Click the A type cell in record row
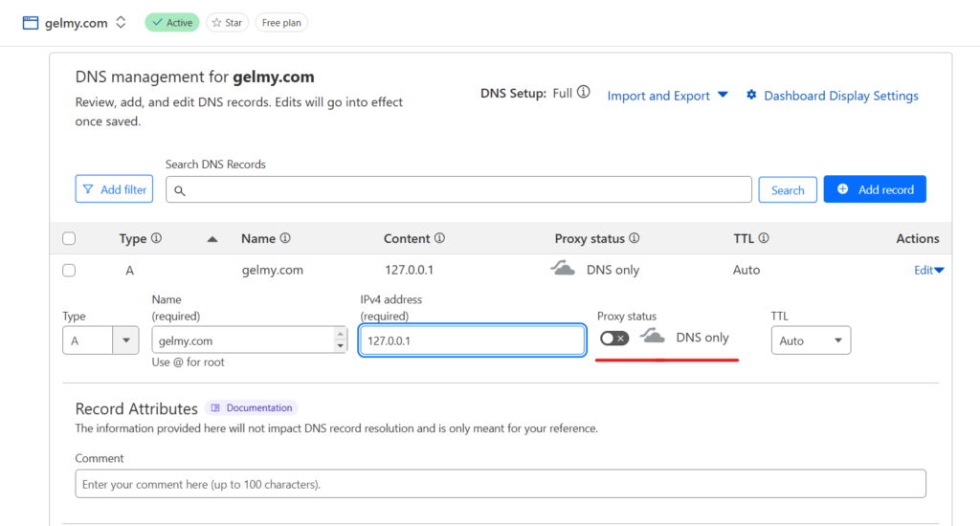Screen dimensions: 980x526 pos(129,271)
